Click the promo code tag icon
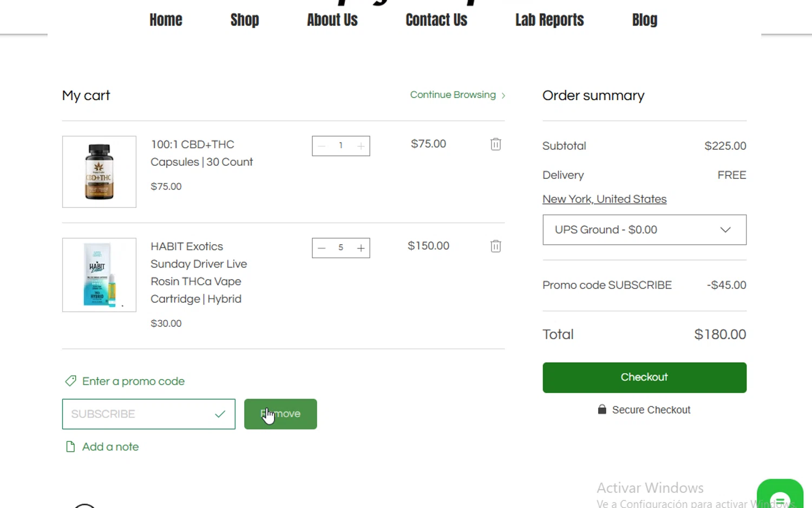812x508 pixels. [70, 381]
